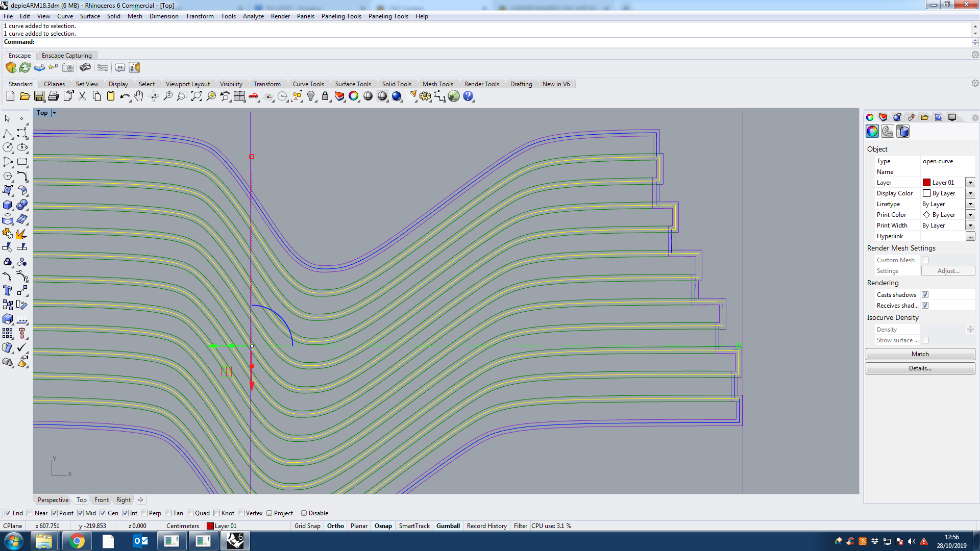This screenshot has height=551, width=980.
Task: Toggle the Quad osnap checkbox
Action: pos(190,513)
